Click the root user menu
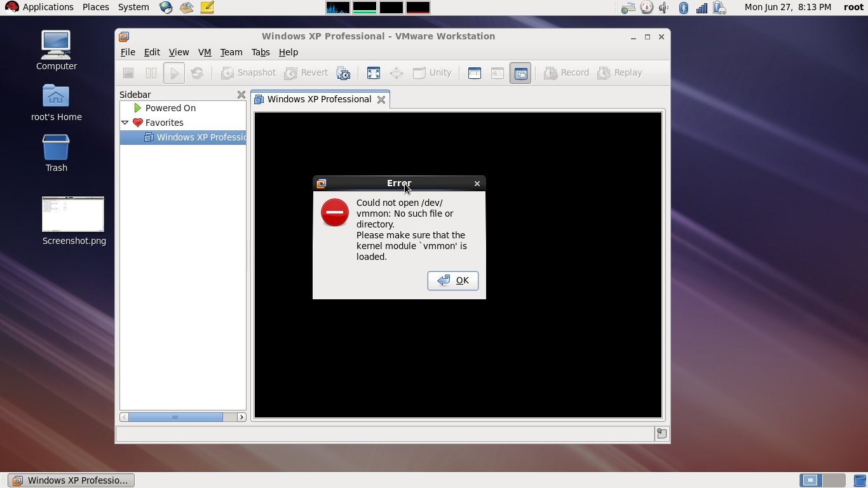This screenshot has width=868, height=488. coord(853,7)
